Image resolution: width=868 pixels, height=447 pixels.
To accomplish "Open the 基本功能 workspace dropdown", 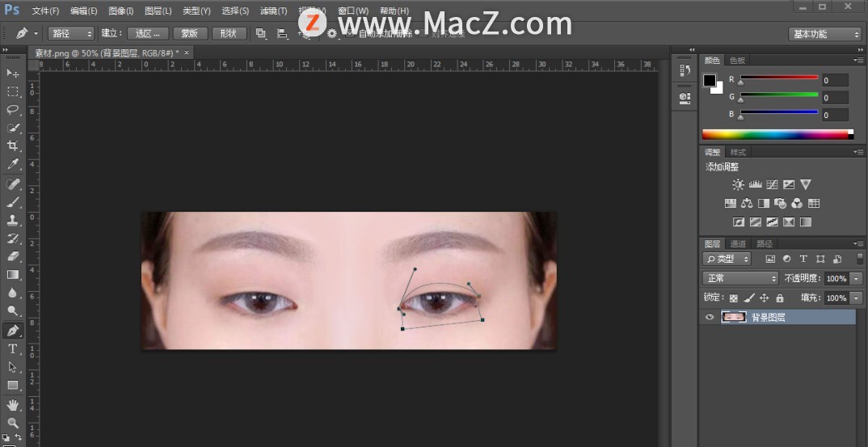I will [824, 34].
